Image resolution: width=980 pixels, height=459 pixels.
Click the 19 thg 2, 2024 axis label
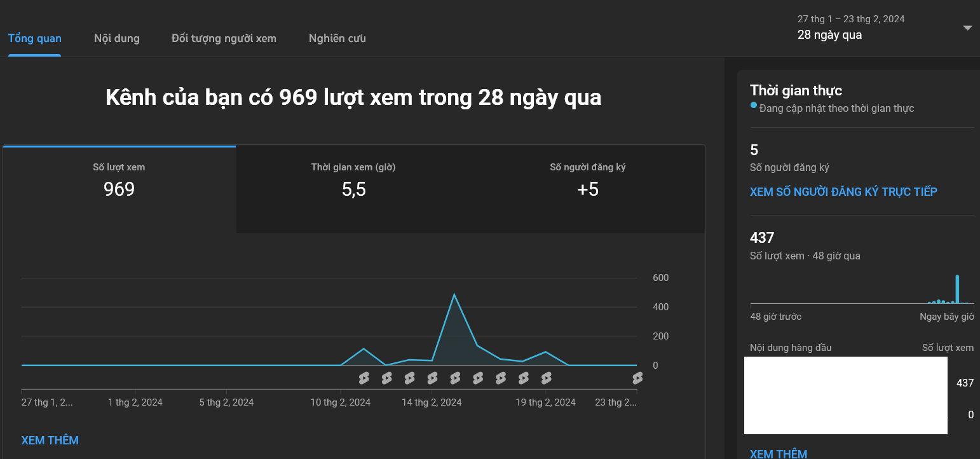[x=546, y=402]
